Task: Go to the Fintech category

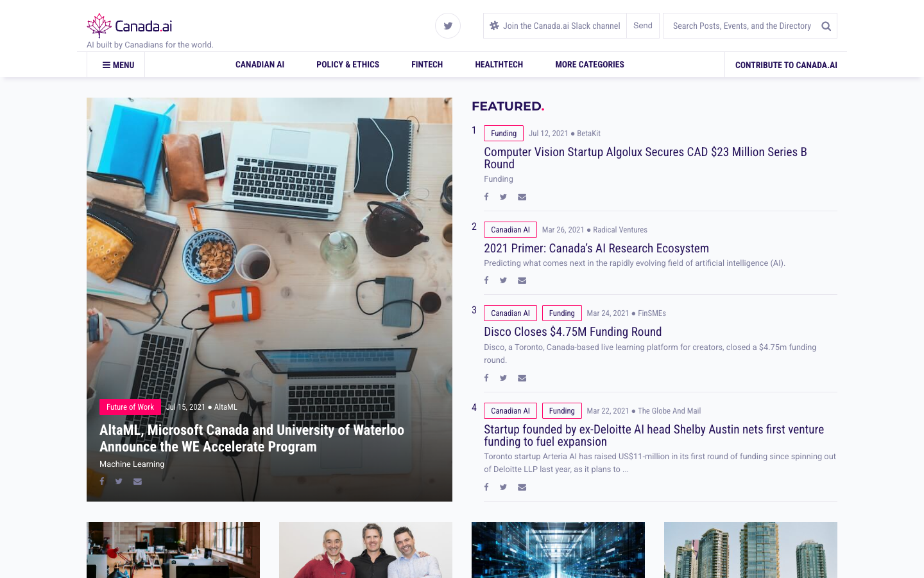Action: click(x=427, y=64)
